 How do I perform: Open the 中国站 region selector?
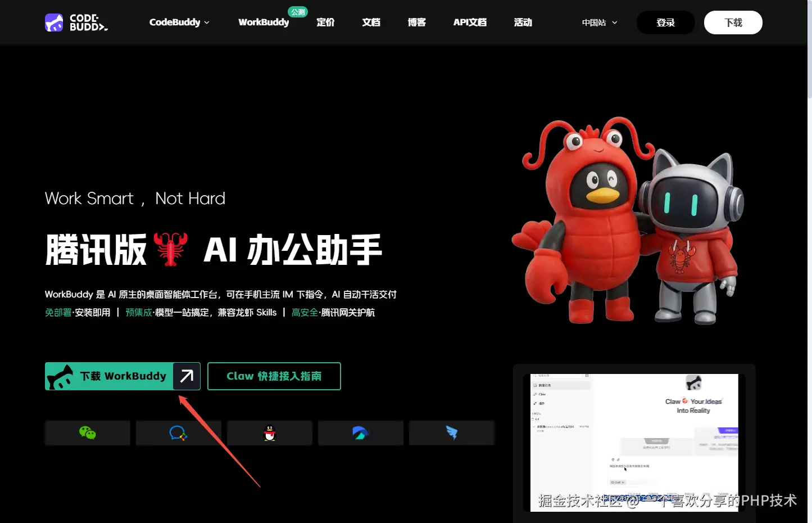coord(600,22)
